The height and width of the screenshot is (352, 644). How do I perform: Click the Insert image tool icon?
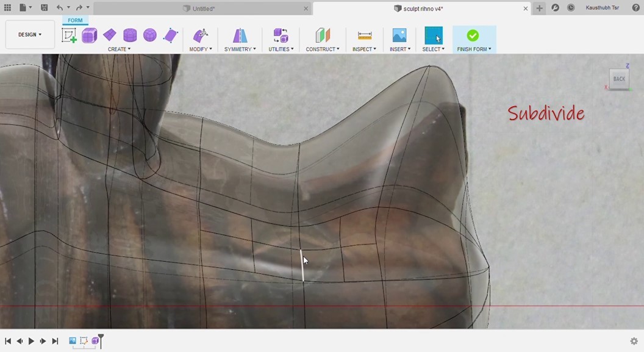tap(399, 35)
